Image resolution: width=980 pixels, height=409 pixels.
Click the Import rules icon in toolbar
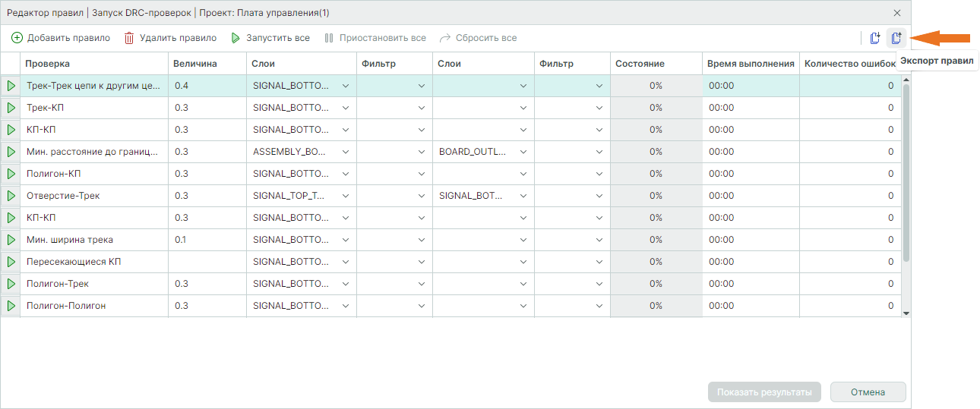coord(875,38)
